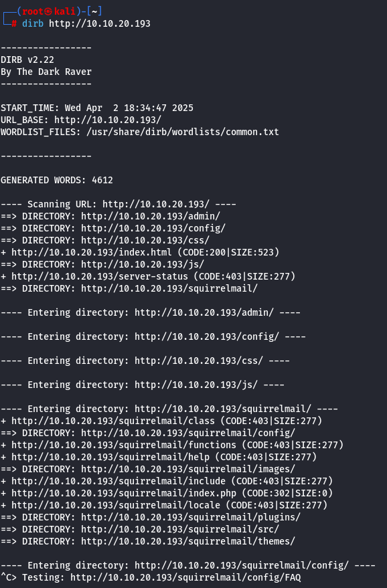Click the squirrelmail/images directory link
This screenshot has height=588, width=387.
[x=188, y=469]
